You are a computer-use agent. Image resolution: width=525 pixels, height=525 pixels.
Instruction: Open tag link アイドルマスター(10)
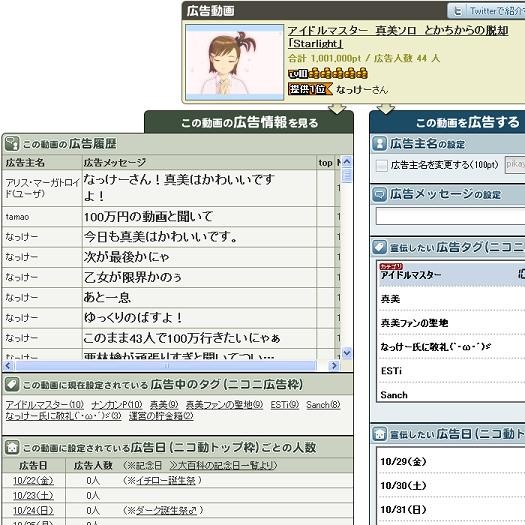[x=45, y=405]
